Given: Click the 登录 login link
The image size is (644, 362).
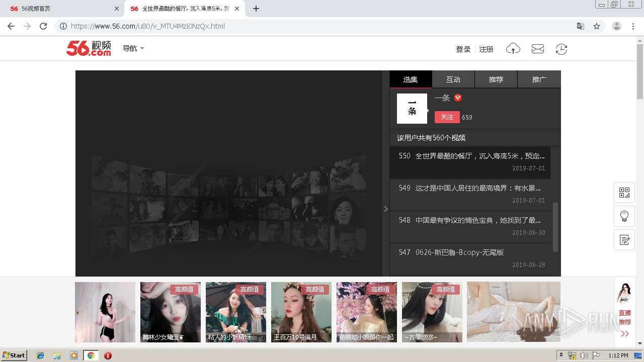Looking at the screenshot, I should click(463, 49).
